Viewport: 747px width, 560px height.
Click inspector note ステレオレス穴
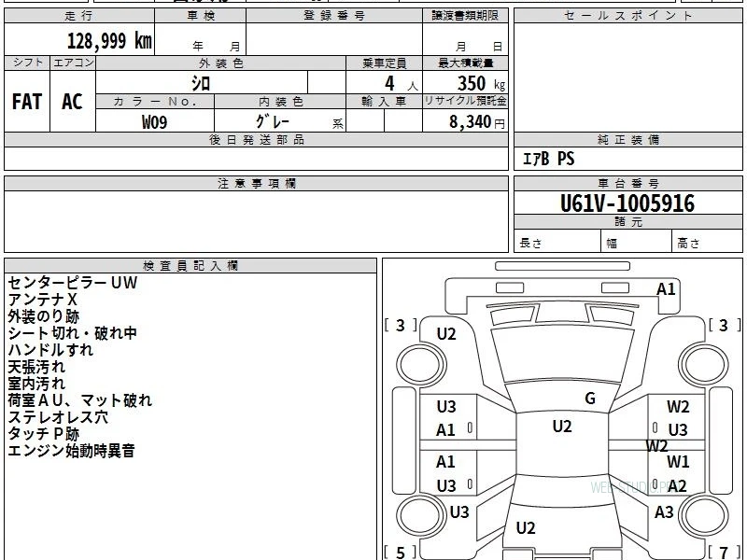pos(58,416)
